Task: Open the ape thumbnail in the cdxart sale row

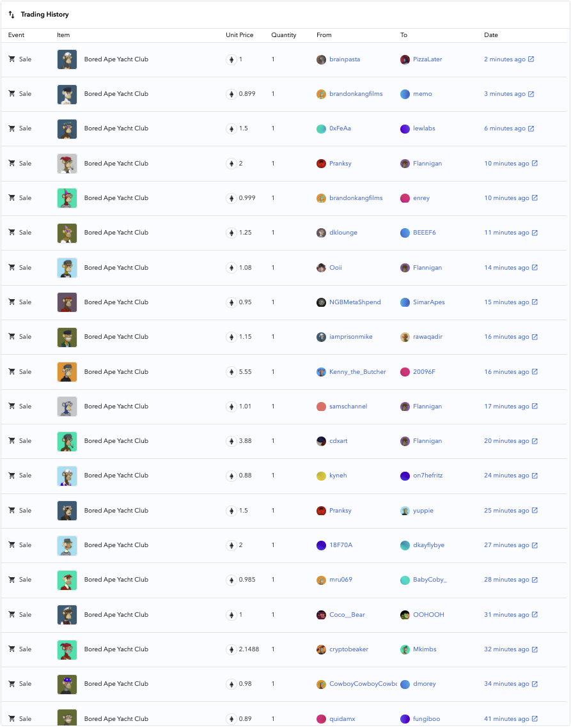Action: coord(67,441)
